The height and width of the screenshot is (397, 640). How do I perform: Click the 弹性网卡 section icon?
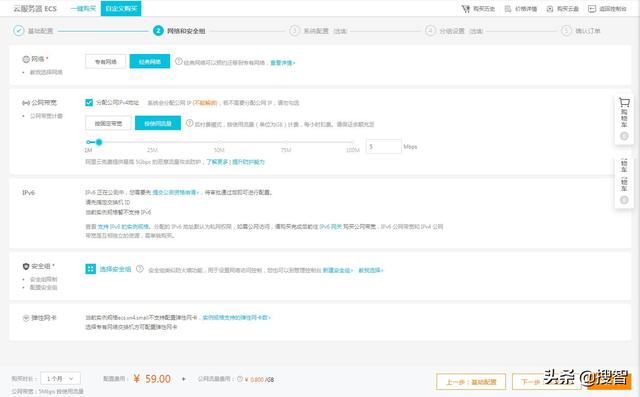click(x=26, y=318)
